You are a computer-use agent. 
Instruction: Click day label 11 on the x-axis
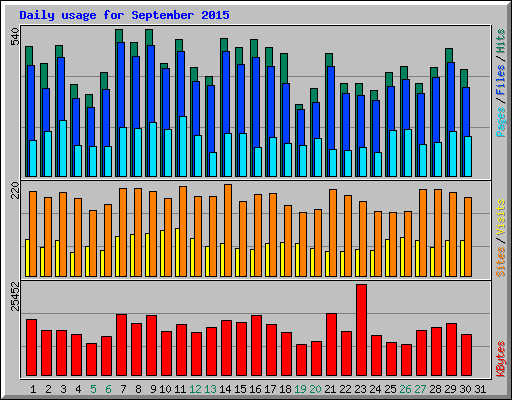(x=180, y=389)
